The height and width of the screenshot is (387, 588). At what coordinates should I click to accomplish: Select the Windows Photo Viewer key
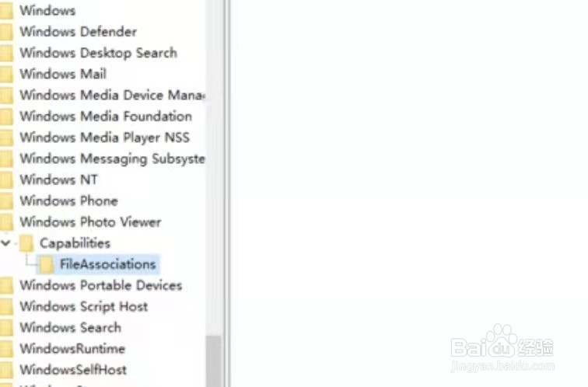(90, 222)
